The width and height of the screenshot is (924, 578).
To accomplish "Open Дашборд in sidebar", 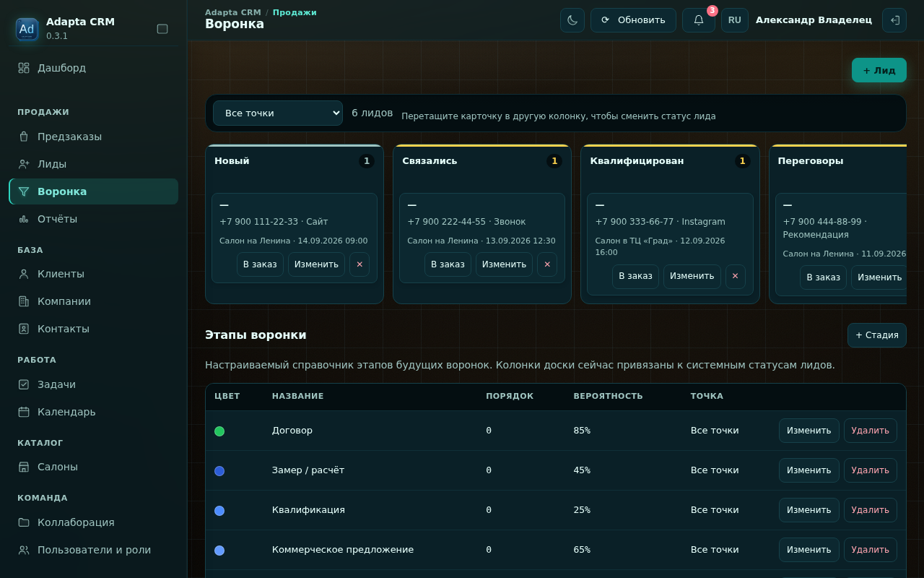I will coord(93,68).
